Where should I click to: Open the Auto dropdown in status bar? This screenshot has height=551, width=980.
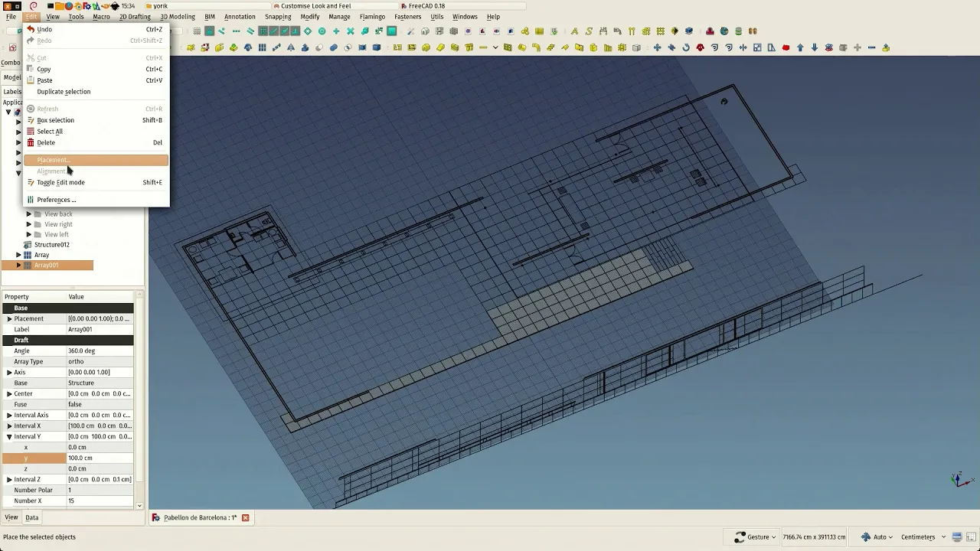[877, 536]
